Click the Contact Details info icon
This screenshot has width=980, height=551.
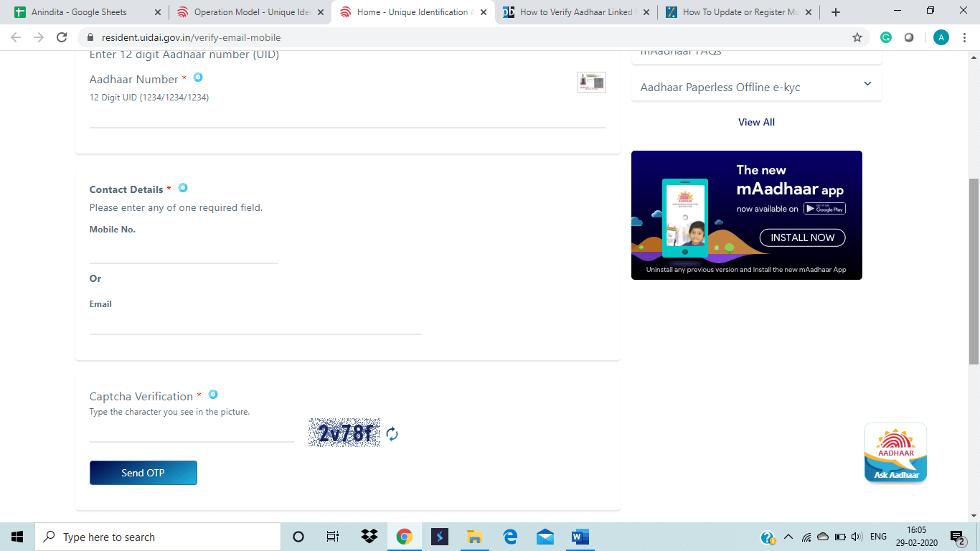pyautogui.click(x=183, y=188)
